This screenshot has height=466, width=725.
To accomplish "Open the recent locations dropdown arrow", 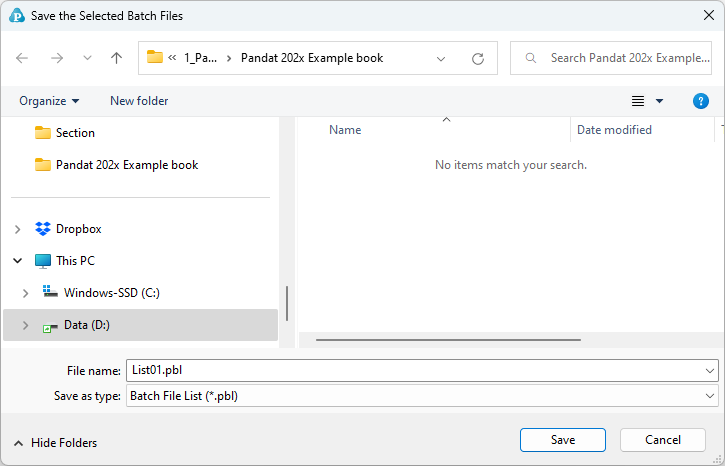I will click(87, 58).
